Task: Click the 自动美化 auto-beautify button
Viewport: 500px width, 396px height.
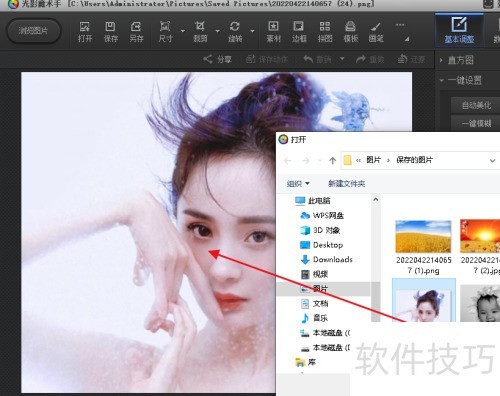Action: click(476, 105)
